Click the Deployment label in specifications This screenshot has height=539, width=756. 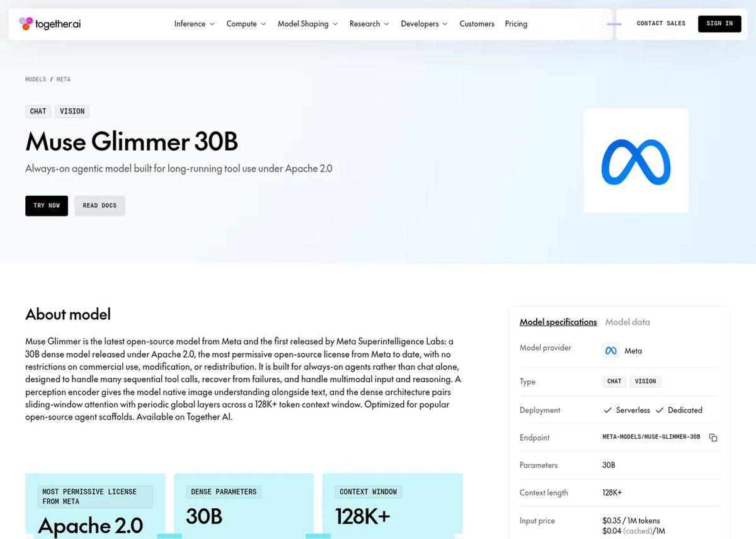click(x=540, y=410)
